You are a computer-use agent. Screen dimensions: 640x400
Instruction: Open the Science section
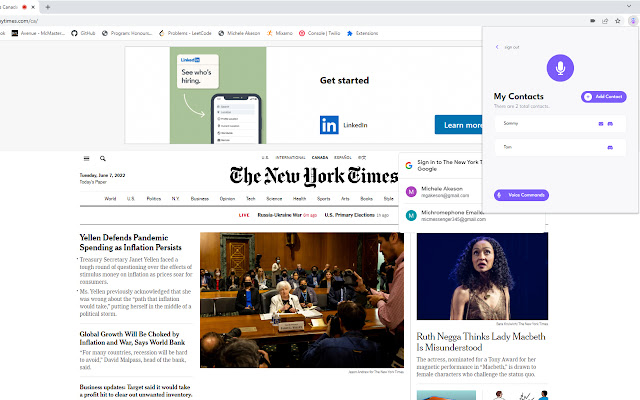pyautogui.click(x=274, y=199)
